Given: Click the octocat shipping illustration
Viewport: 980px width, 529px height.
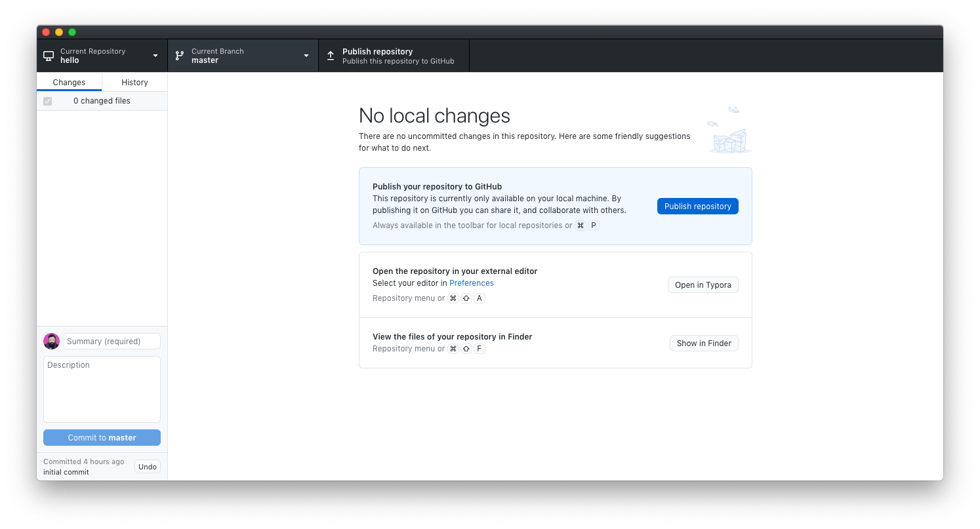Looking at the screenshot, I should [x=729, y=128].
